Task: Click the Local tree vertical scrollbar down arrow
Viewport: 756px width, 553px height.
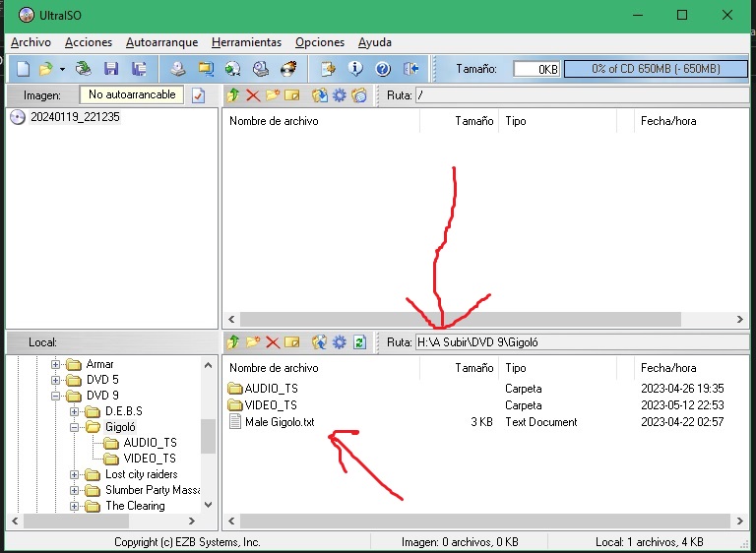Action: coord(209,505)
